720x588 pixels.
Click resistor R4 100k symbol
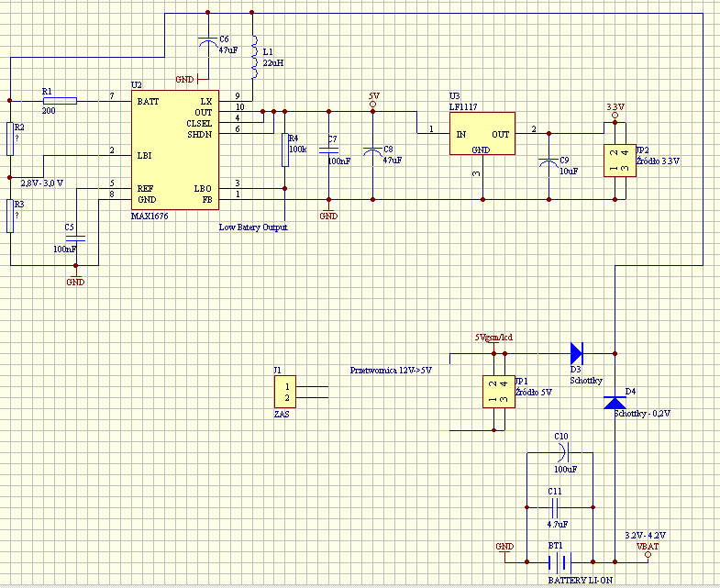[285, 150]
